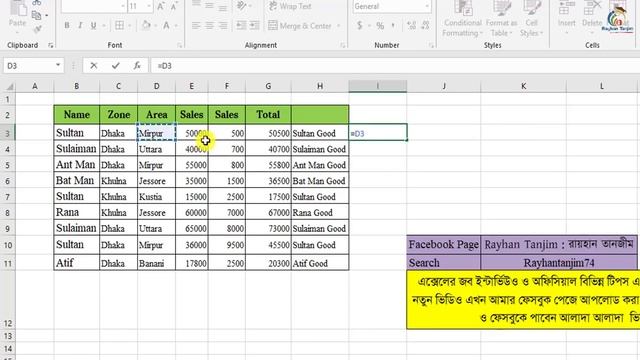This screenshot has width=640, height=360.
Task: Open the Font Color dropdown arrow
Action: click(x=176, y=26)
